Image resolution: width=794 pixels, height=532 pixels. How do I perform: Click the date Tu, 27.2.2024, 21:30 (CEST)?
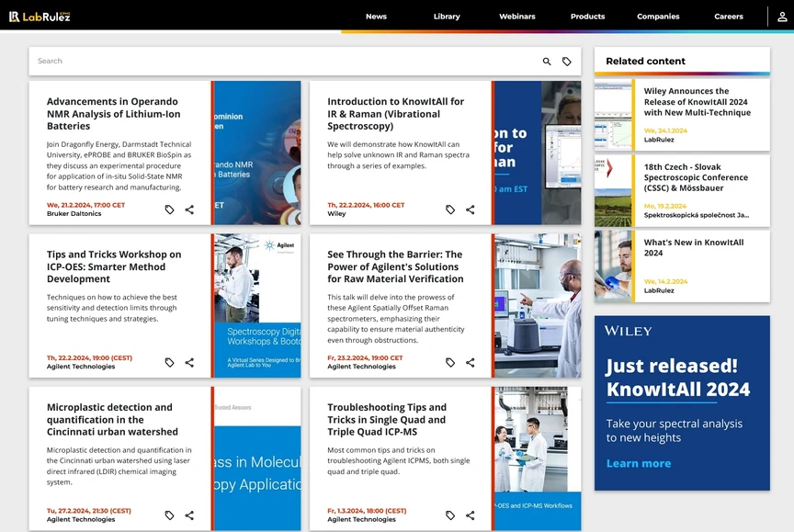point(88,511)
